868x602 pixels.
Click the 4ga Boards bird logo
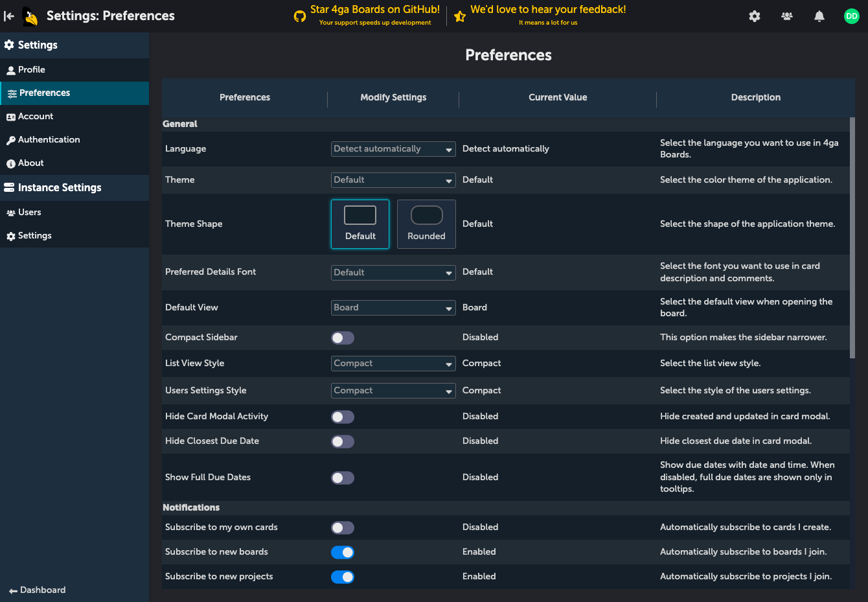click(x=30, y=16)
